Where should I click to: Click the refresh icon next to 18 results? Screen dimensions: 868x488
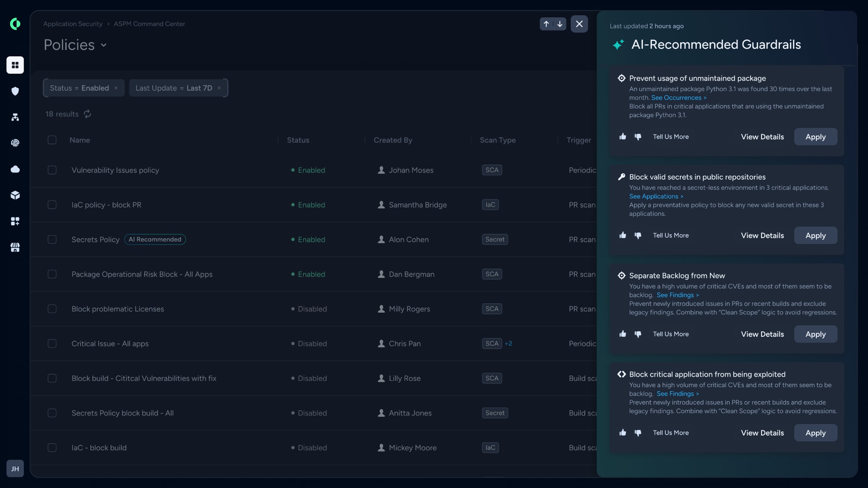(x=87, y=114)
